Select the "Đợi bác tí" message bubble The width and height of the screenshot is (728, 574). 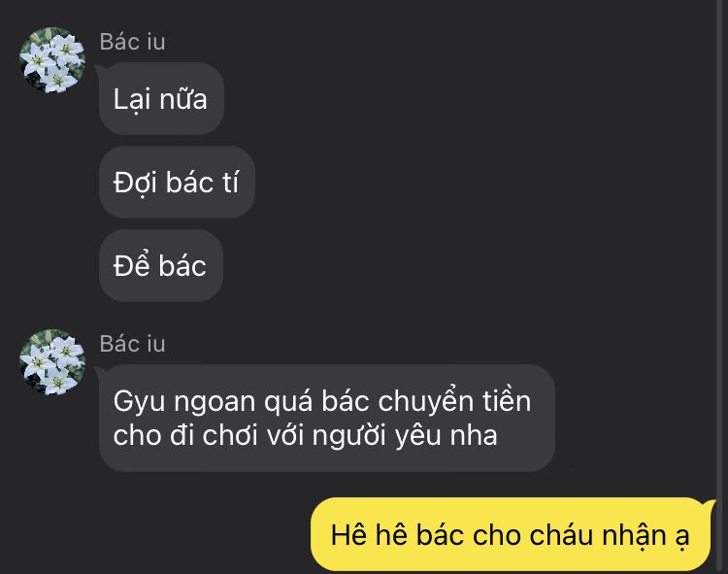coord(177,182)
